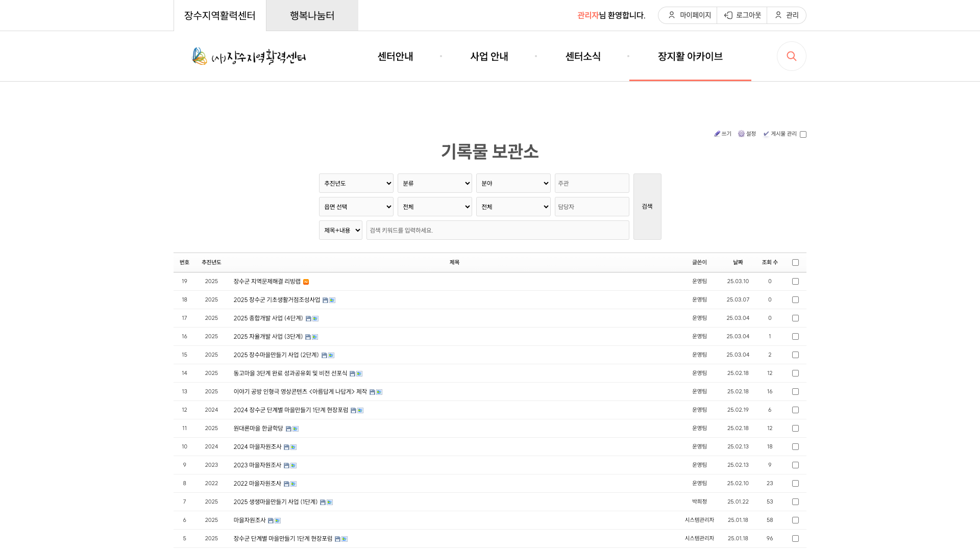Click 시스템관리자 author on row 6
Image resolution: width=980 pixels, height=551 pixels.
pos(699,520)
